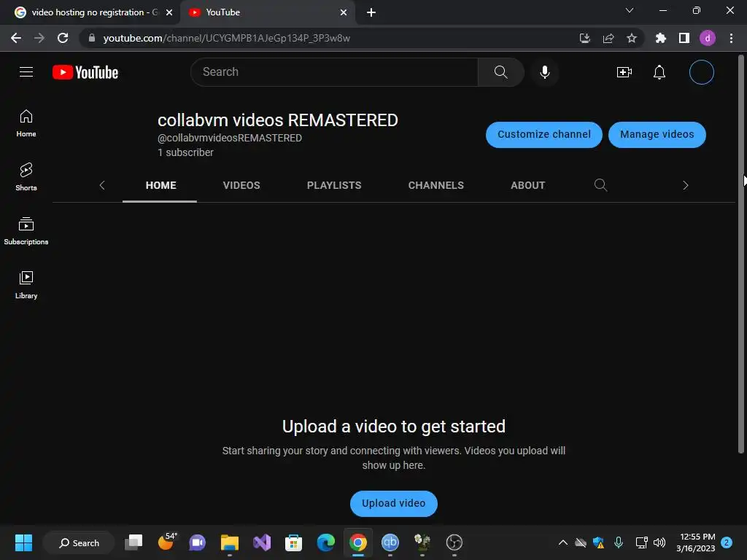Click Manage videos button
Image resolution: width=747 pixels, height=560 pixels.
pyautogui.click(x=657, y=134)
